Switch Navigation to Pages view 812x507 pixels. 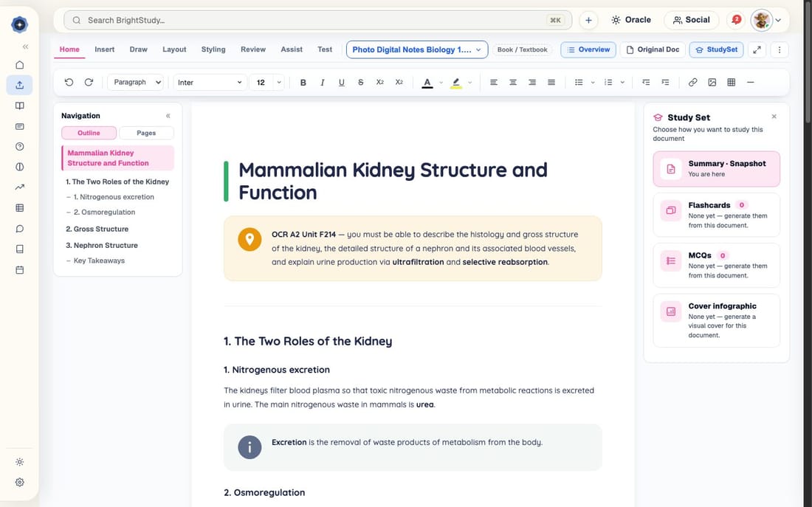[x=146, y=133]
